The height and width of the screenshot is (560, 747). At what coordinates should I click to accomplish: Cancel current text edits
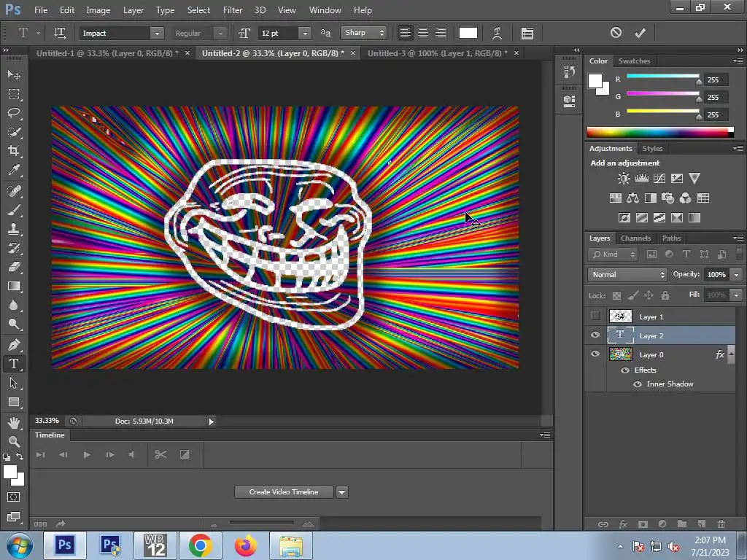click(616, 33)
